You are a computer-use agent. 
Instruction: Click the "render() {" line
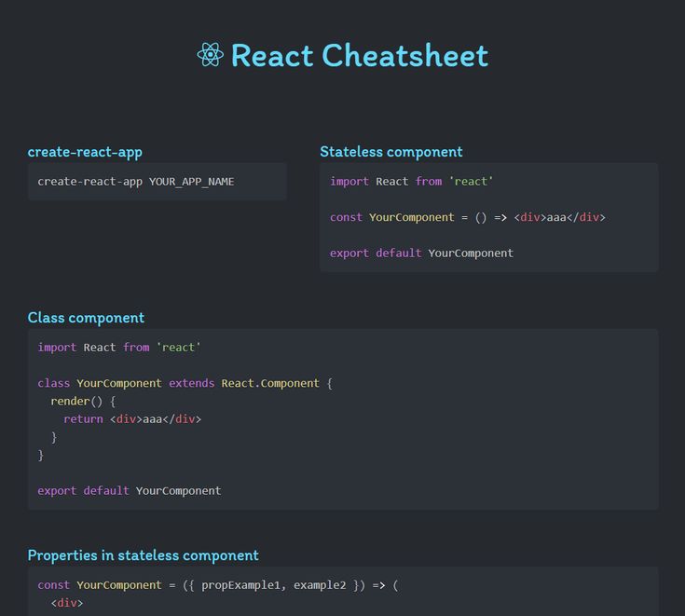[x=83, y=401]
